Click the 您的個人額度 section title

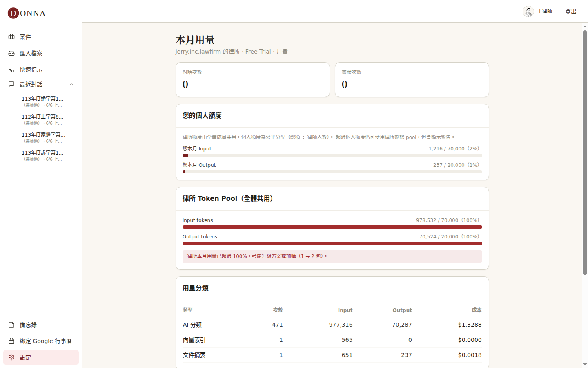pos(202,116)
